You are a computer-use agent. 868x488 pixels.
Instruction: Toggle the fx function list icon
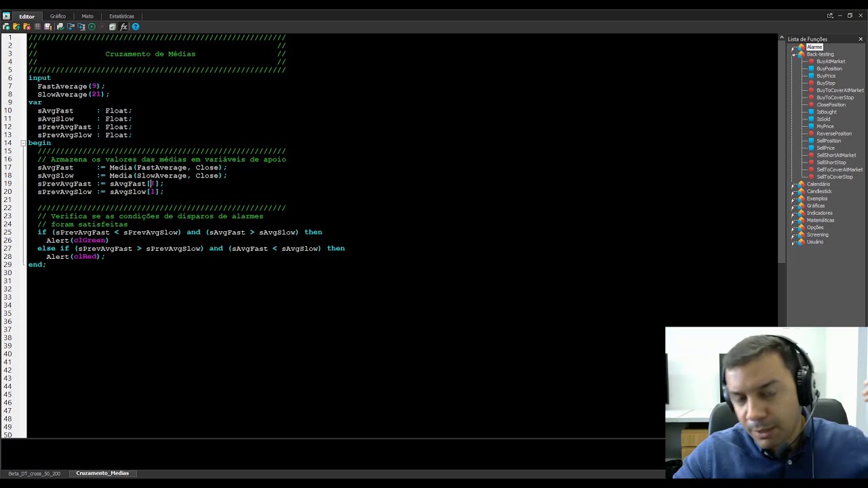coord(123,26)
